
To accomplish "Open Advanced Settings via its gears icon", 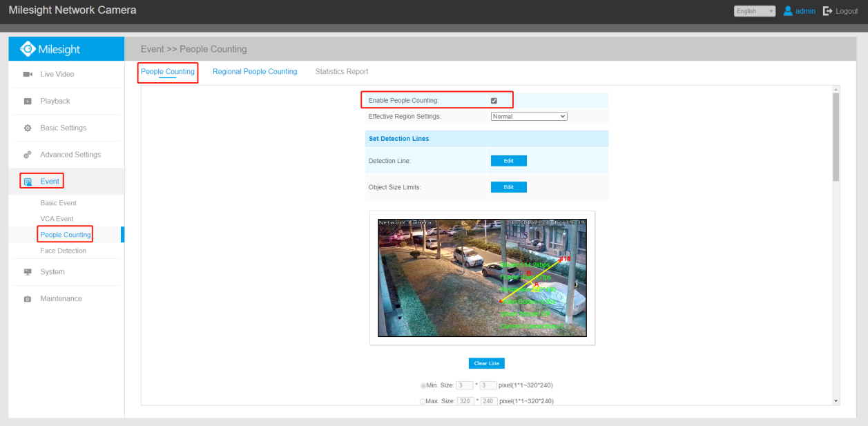I will 28,155.
